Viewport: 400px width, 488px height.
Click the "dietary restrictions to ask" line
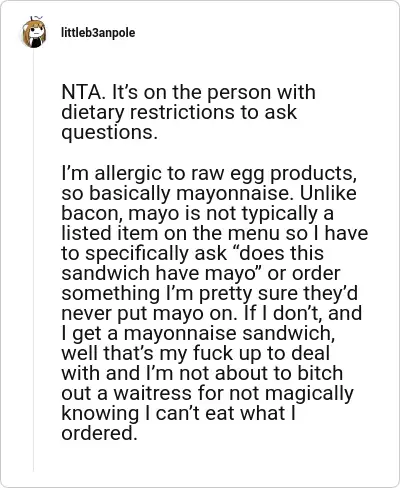pyautogui.click(x=179, y=112)
